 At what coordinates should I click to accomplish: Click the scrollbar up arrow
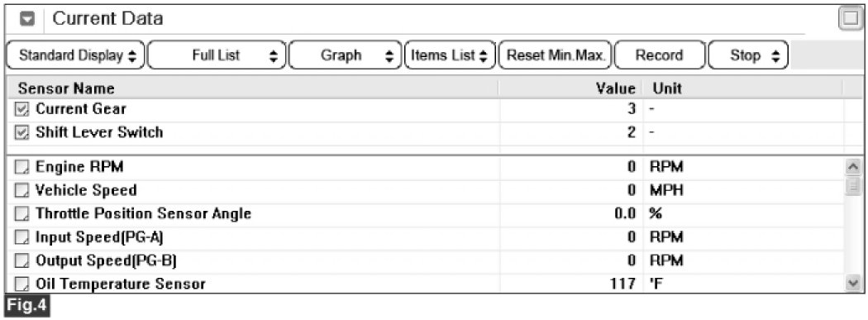[853, 165]
